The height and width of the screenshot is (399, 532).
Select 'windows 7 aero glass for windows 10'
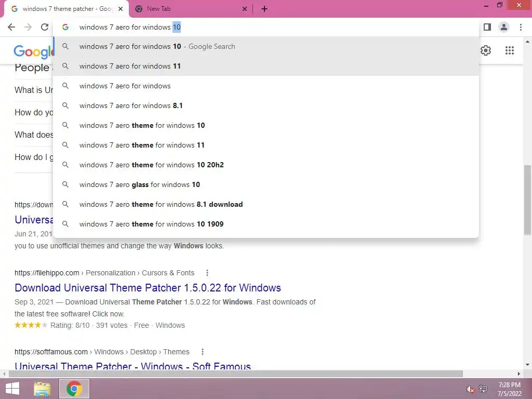266,184
